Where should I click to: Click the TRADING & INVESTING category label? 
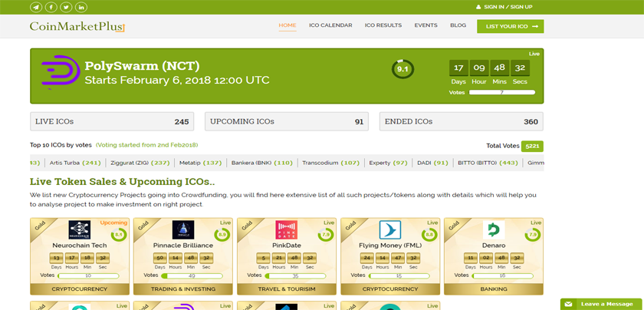click(x=183, y=289)
